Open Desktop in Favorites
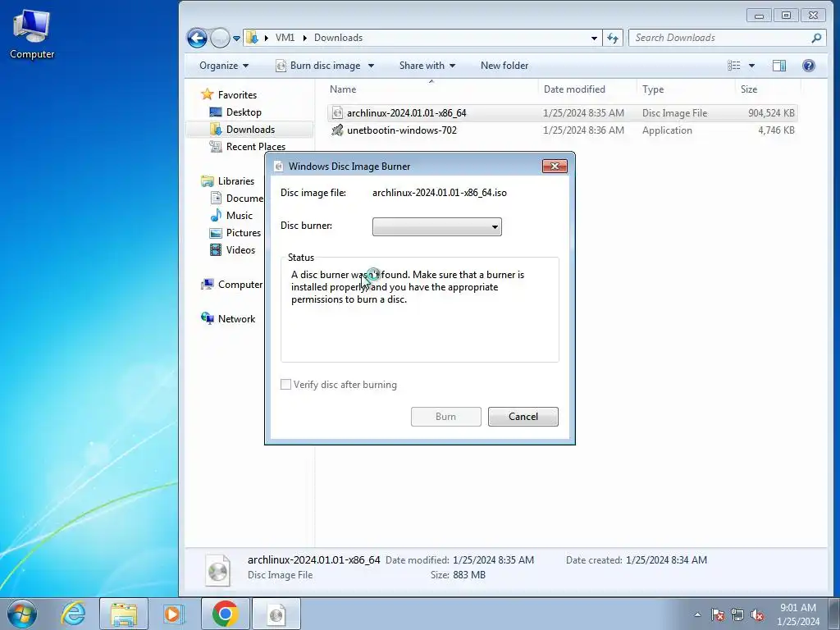The image size is (840, 630). [243, 112]
